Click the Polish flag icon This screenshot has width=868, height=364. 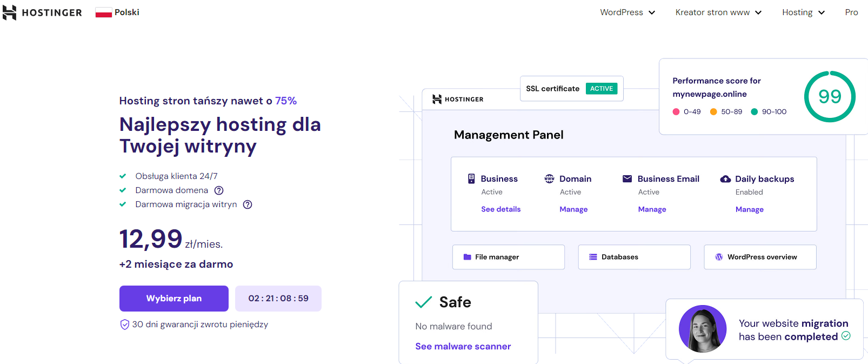pos(104,12)
